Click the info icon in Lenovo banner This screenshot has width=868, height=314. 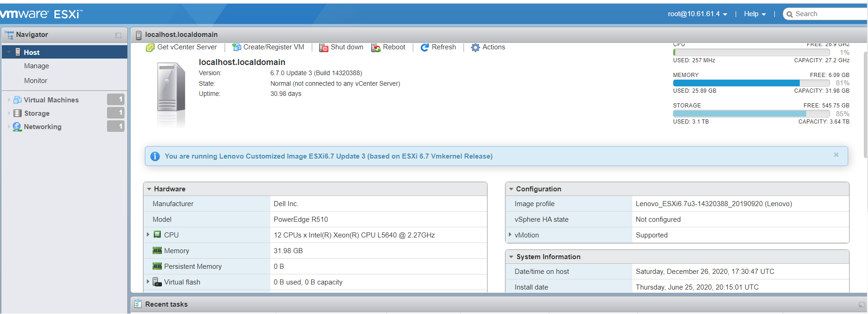point(155,156)
